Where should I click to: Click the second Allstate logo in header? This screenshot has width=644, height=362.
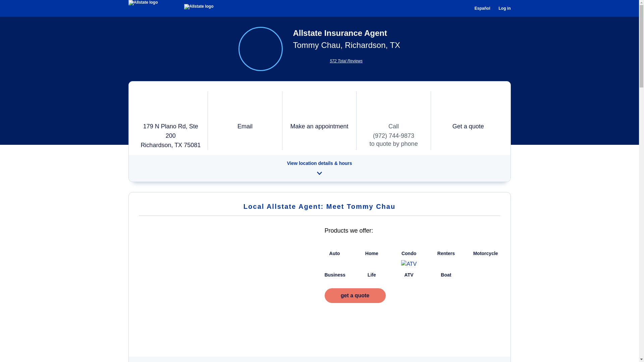tap(199, 7)
